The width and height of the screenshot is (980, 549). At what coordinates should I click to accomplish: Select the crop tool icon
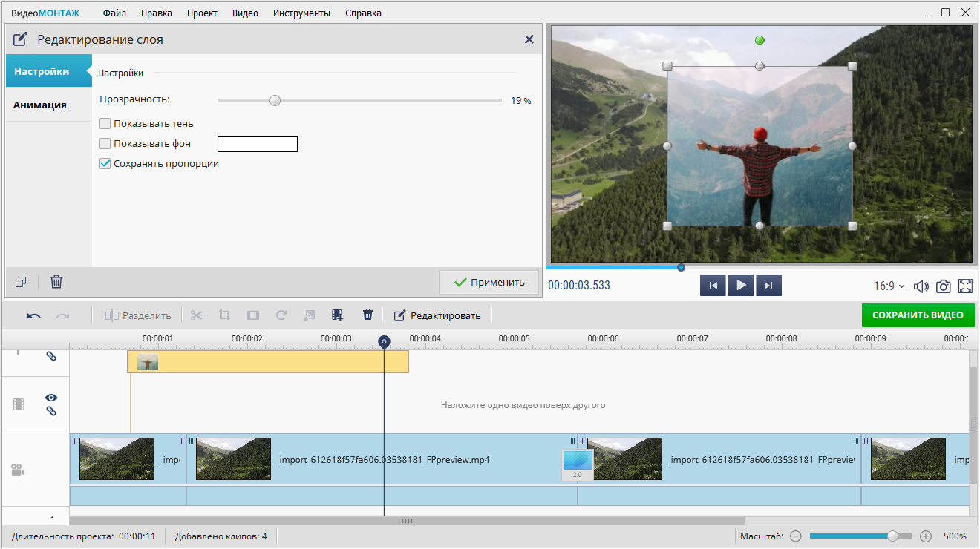[225, 315]
